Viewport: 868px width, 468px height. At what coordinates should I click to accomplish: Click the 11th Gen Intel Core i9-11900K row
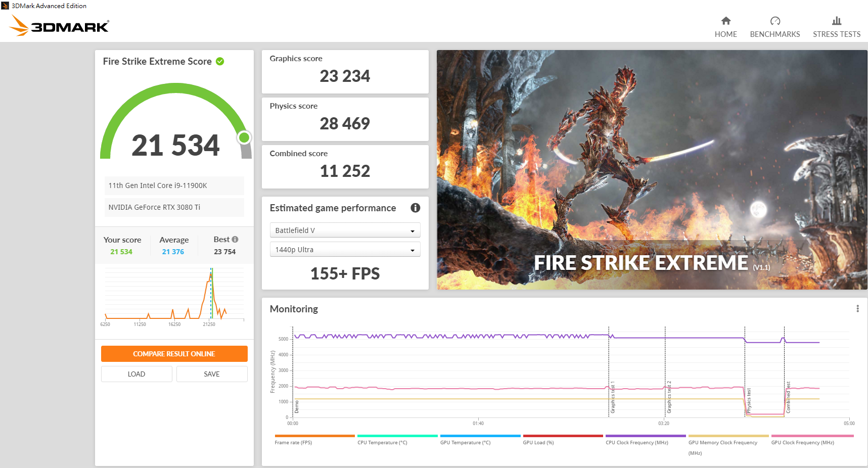point(174,185)
